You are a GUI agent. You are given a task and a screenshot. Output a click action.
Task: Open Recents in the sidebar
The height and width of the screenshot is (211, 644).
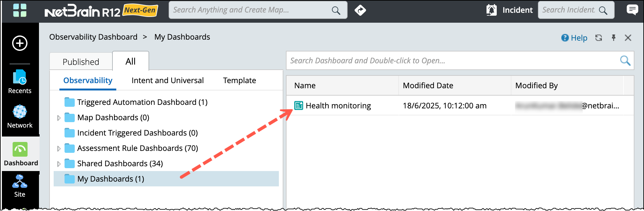pyautogui.click(x=20, y=82)
